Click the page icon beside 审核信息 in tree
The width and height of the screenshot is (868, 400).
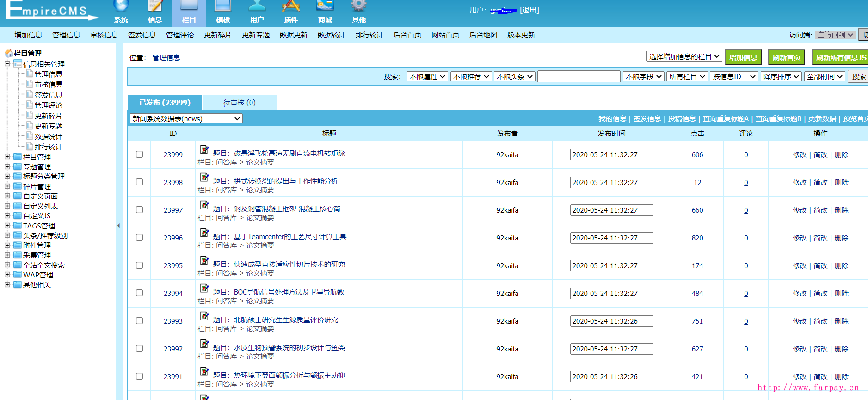30,84
